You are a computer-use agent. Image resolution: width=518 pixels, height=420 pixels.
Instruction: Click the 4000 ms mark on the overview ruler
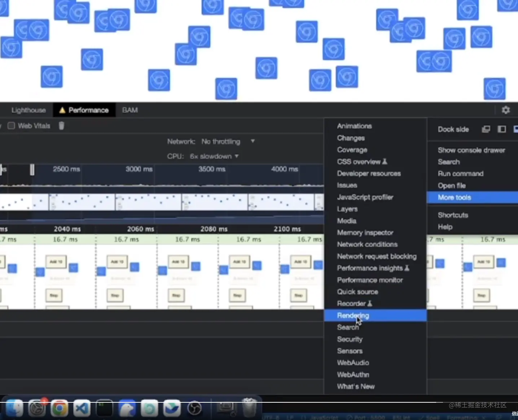click(285, 169)
